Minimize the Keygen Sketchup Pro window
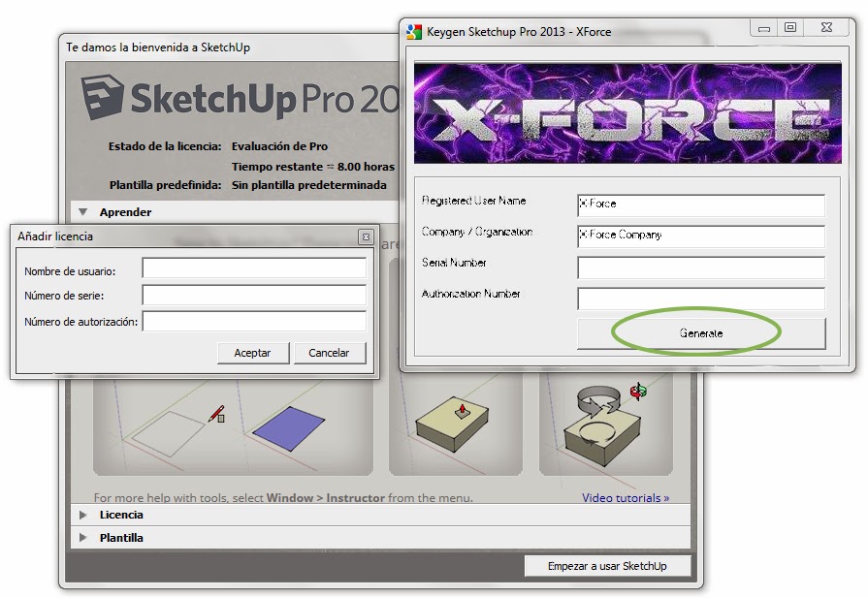The image size is (868, 598). 764,28
